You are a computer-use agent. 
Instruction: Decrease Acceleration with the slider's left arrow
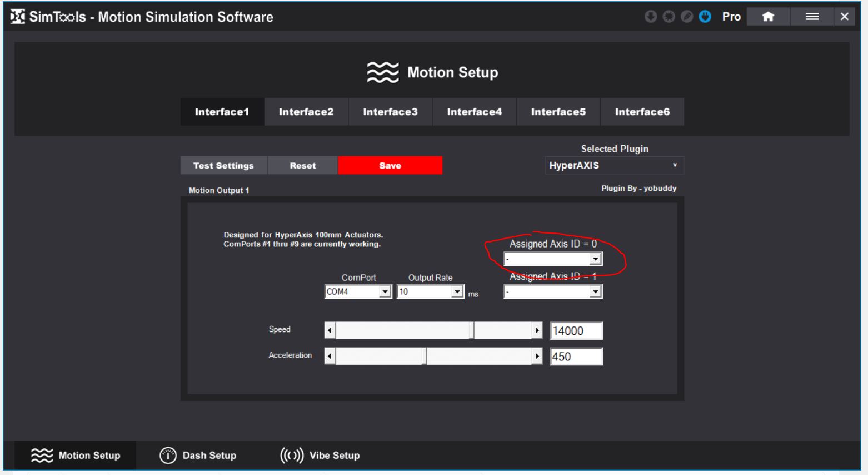pos(330,357)
